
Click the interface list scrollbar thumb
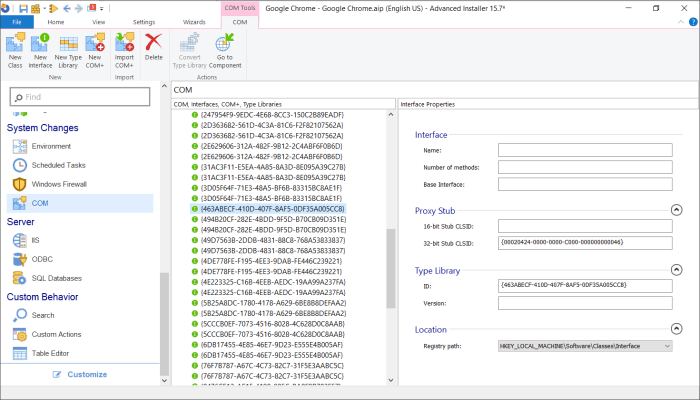click(x=391, y=268)
